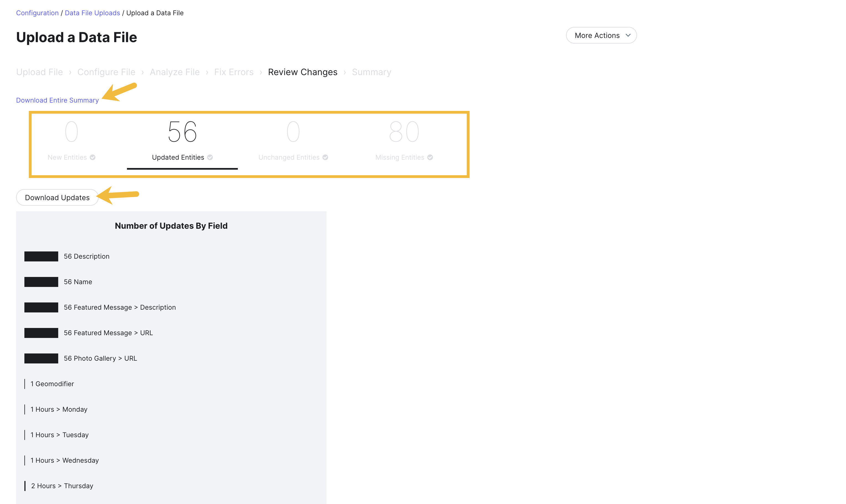846x504 pixels.
Task: Click the '2 Hours > Thursday' row
Action: (59, 486)
